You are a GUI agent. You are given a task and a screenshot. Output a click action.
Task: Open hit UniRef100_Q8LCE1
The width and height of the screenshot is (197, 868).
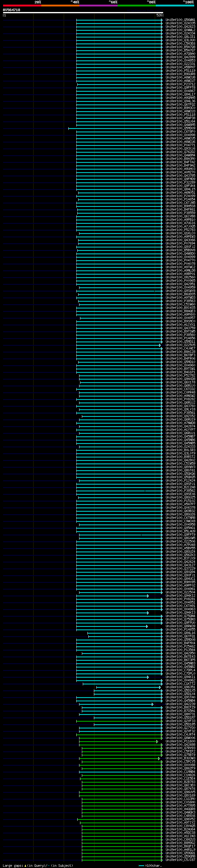(180, 37)
